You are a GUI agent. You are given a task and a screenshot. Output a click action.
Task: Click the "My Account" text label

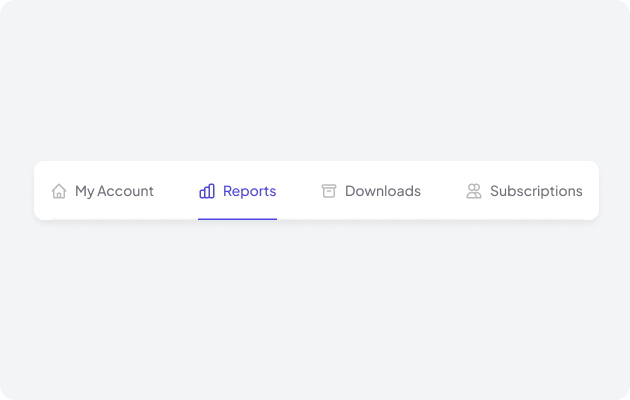(114, 191)
